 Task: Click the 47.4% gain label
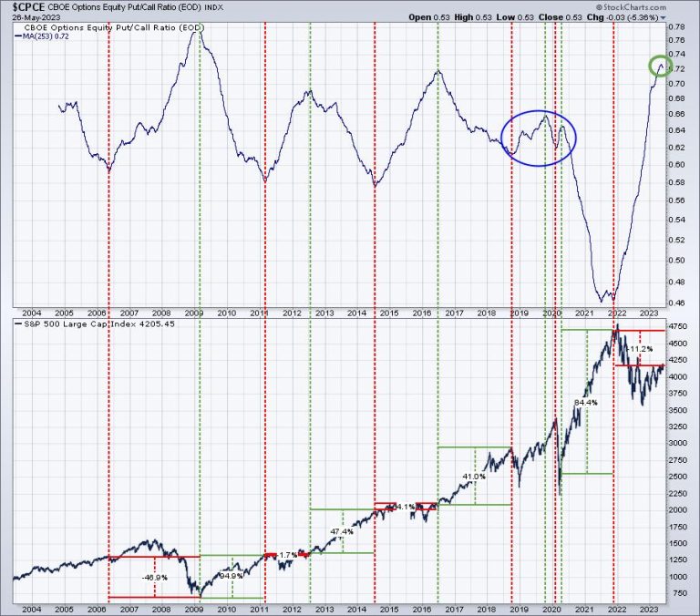(x=342, y=531)
